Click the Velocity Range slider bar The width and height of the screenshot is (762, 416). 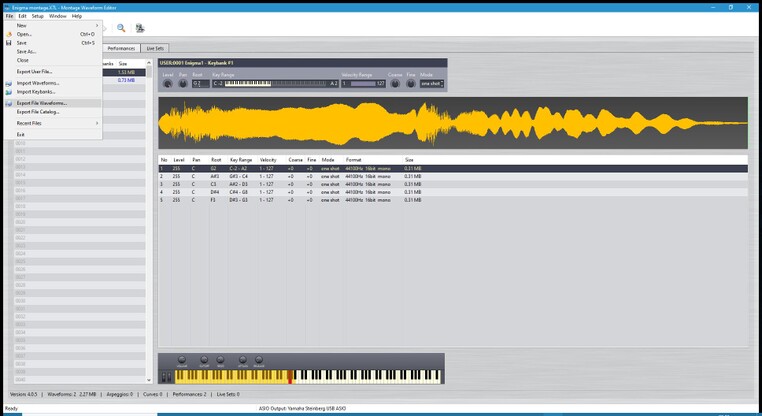pos(365,84)
